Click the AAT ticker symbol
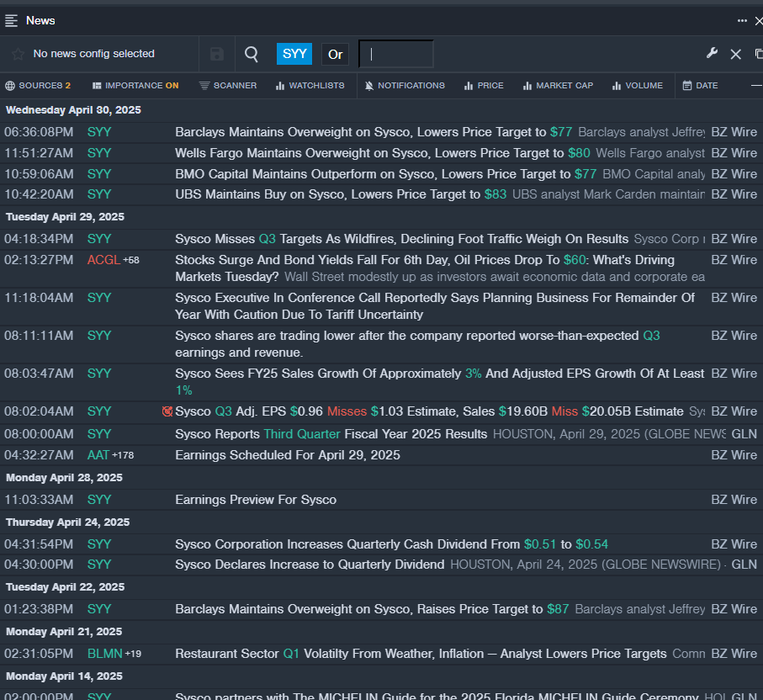Screen dimensions: 763x700 (98, 455)
